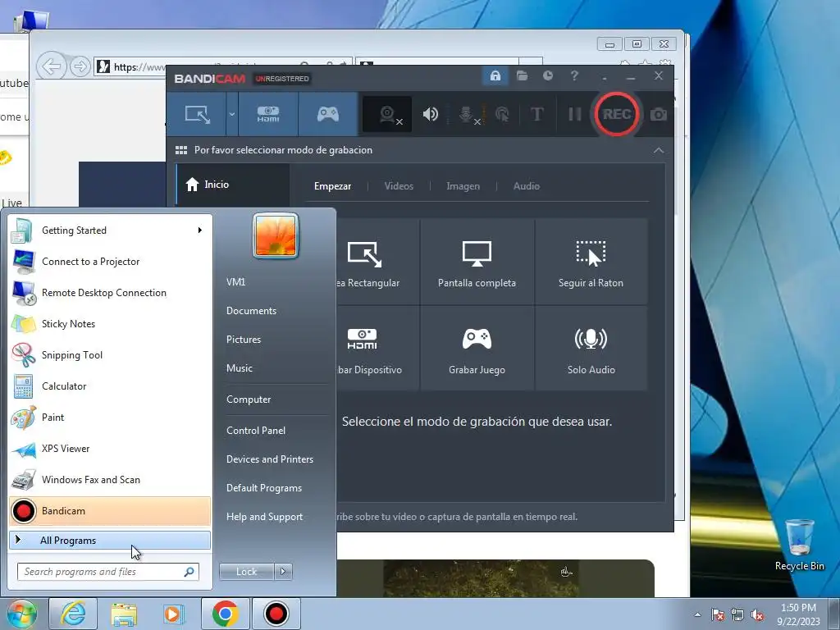Viewport: 840px width, 630px height.
Task: Open Paint from Start menu
Action: [110, 418]
